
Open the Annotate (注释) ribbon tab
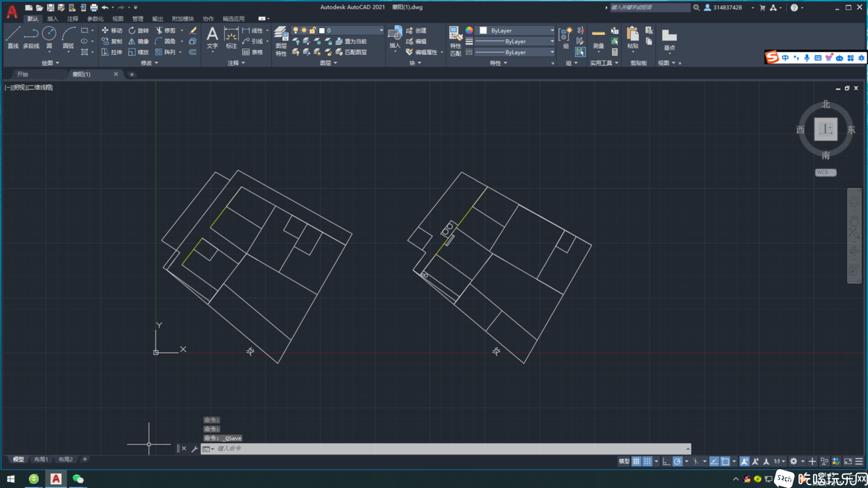pyautogui.click(x=72, y=19)
